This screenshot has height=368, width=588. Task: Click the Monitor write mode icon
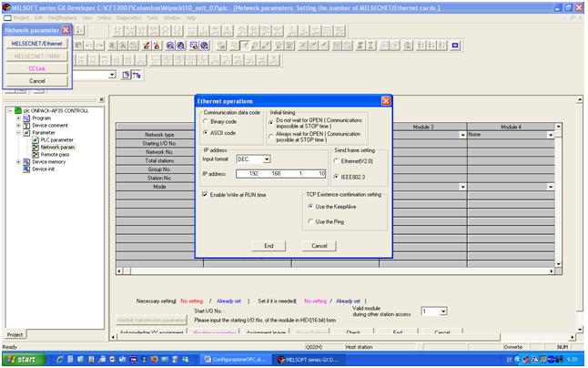181,46
